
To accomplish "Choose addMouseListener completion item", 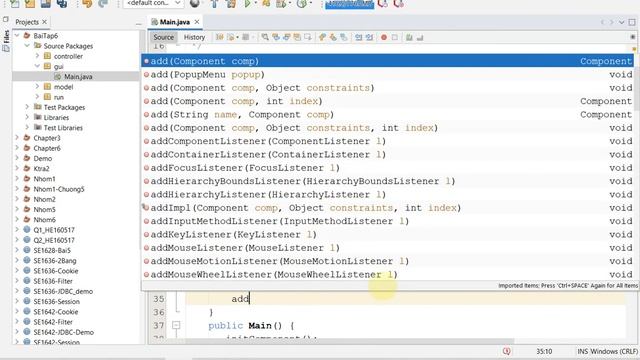I will click(x=388, y=248).
